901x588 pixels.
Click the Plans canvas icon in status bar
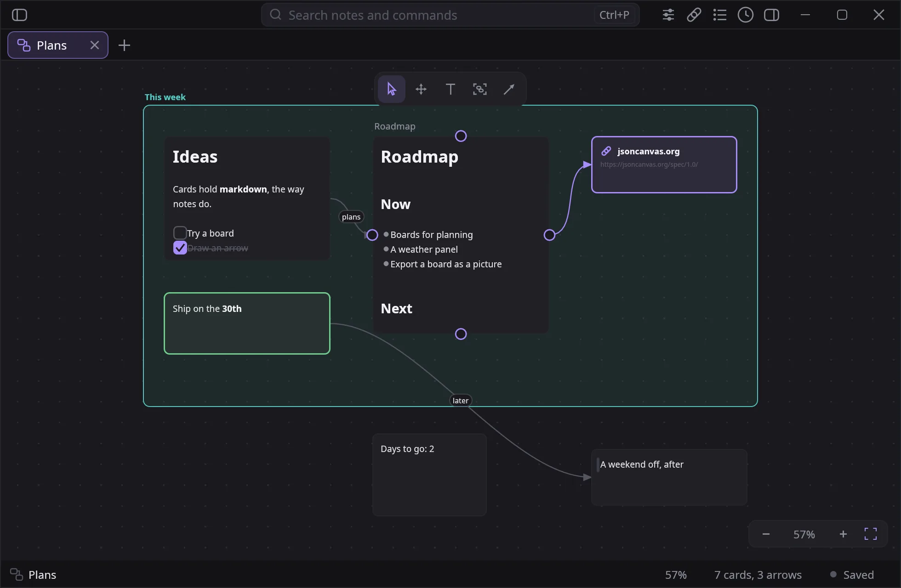point(17,575)
